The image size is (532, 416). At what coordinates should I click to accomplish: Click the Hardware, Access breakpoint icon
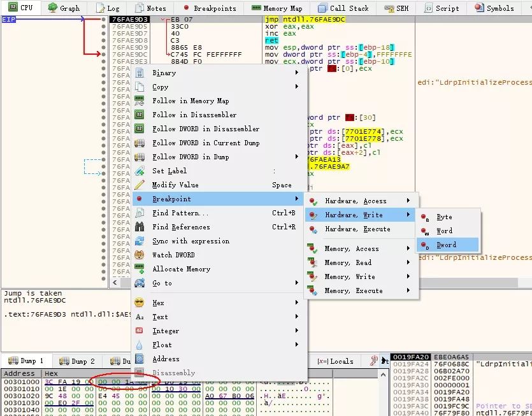pos(313,201)
